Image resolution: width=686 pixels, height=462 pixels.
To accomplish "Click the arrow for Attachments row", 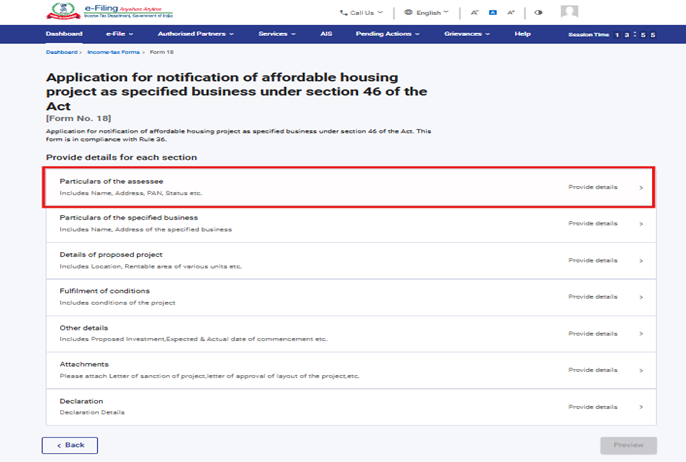I will point(641,371).
